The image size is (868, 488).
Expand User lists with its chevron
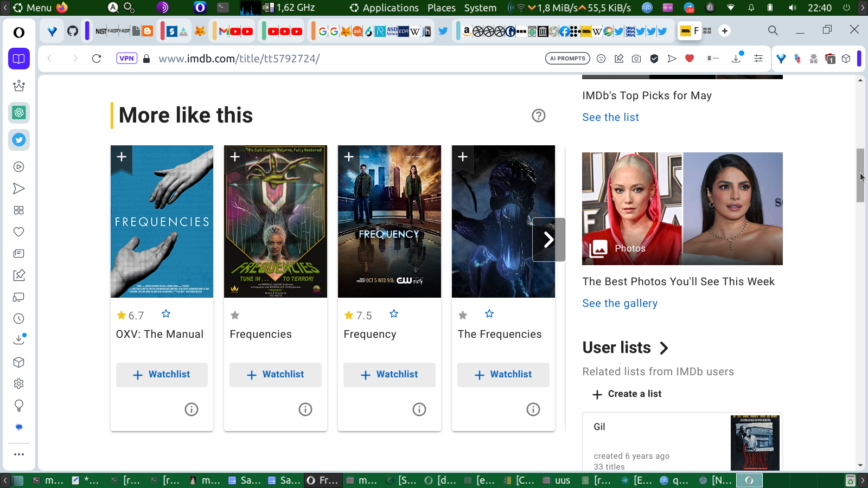[664, 348]
